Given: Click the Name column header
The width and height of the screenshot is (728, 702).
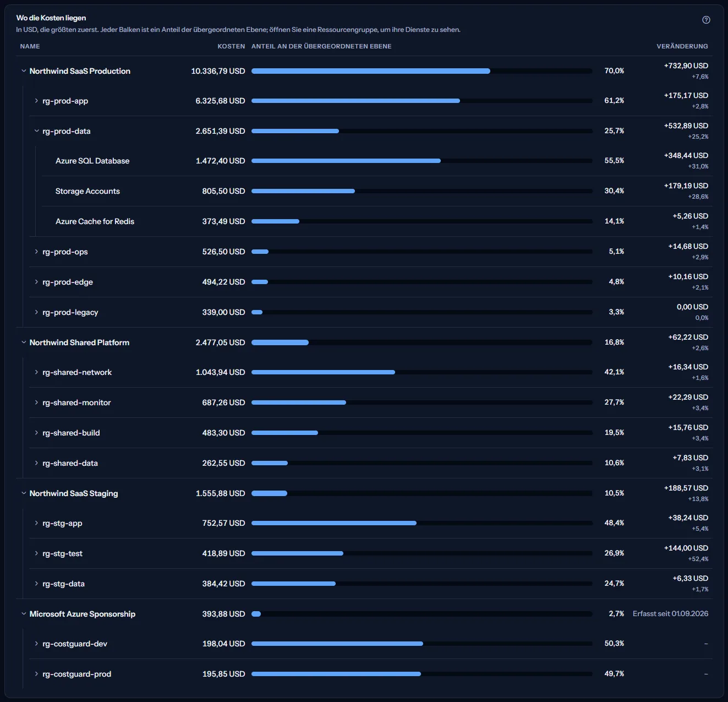Looking at the screenshot, I should click(30, 46).
